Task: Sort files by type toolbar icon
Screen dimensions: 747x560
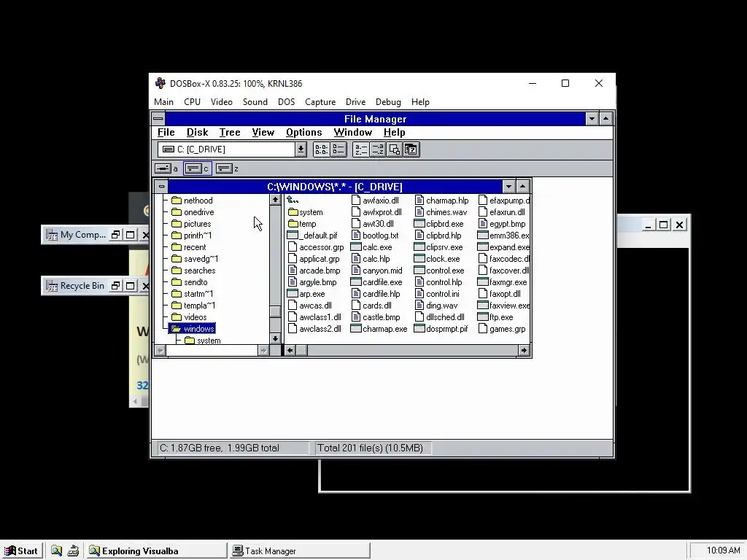Action: click(x=377, y=149)
